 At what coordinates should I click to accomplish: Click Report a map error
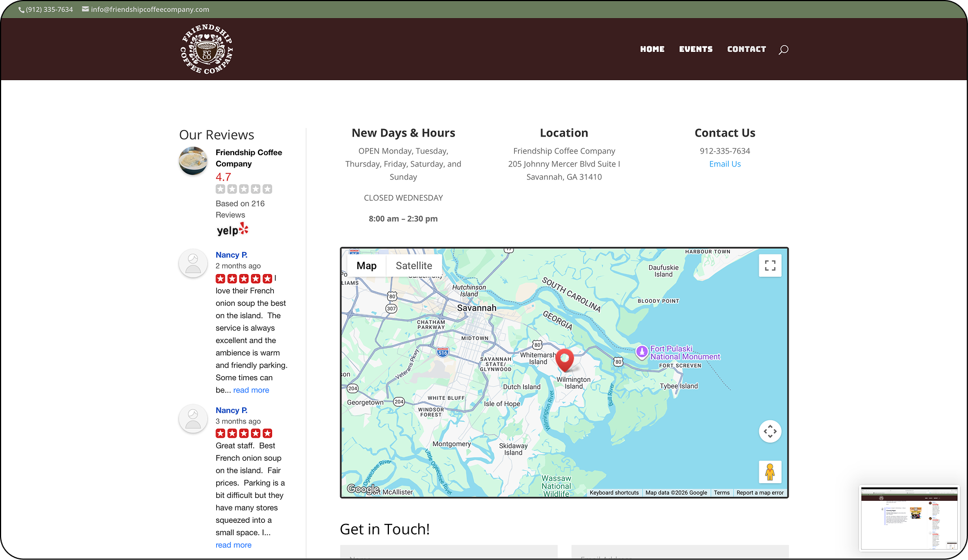[760, 493]
